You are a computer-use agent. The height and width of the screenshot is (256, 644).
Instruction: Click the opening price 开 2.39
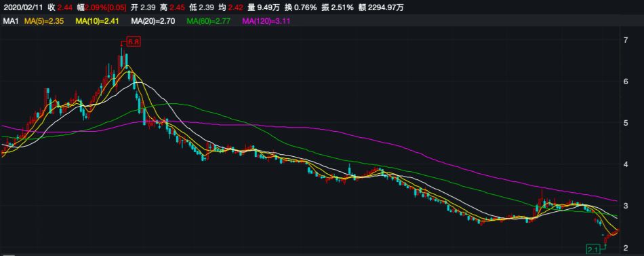click(142, 7)
